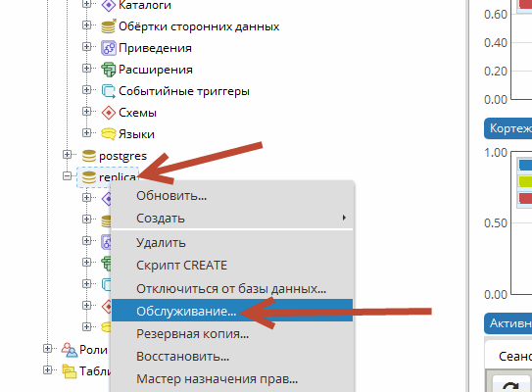This screenshot has width=532, height=392.
Task: Select the Приведения tree label
Action: click(155, 48)
